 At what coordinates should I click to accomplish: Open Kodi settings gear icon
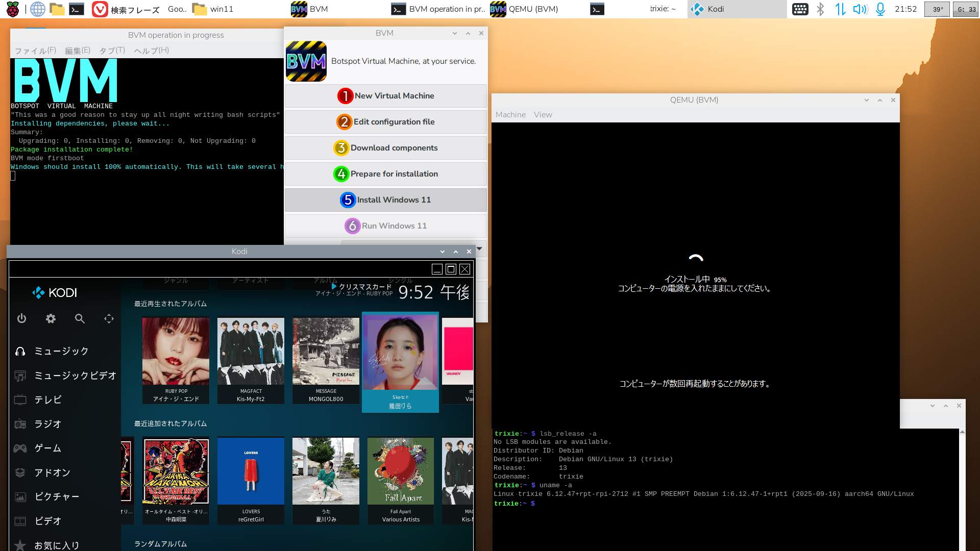[51, 319]
